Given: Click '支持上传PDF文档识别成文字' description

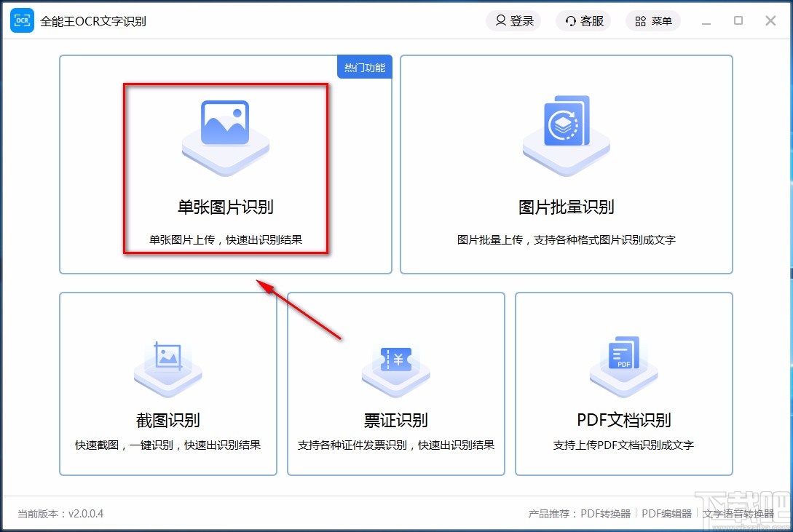Looking at the screenshot, I should coord(623,445).
